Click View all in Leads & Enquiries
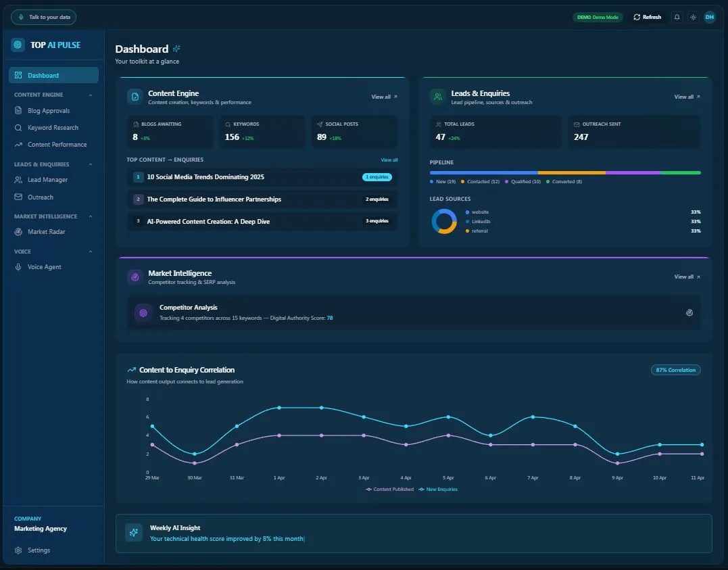Image resolution: width=728 pixels, height=570 pixels. pos(683,97)
